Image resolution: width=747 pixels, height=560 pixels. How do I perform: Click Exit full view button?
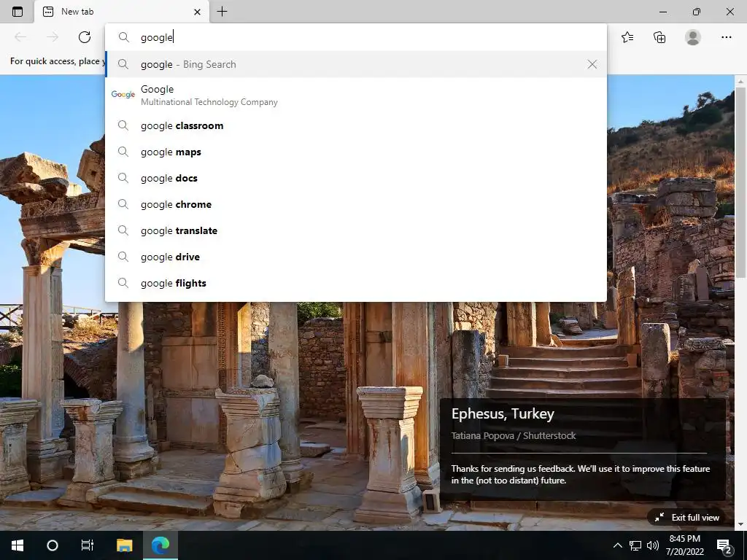tap(686, 518)
